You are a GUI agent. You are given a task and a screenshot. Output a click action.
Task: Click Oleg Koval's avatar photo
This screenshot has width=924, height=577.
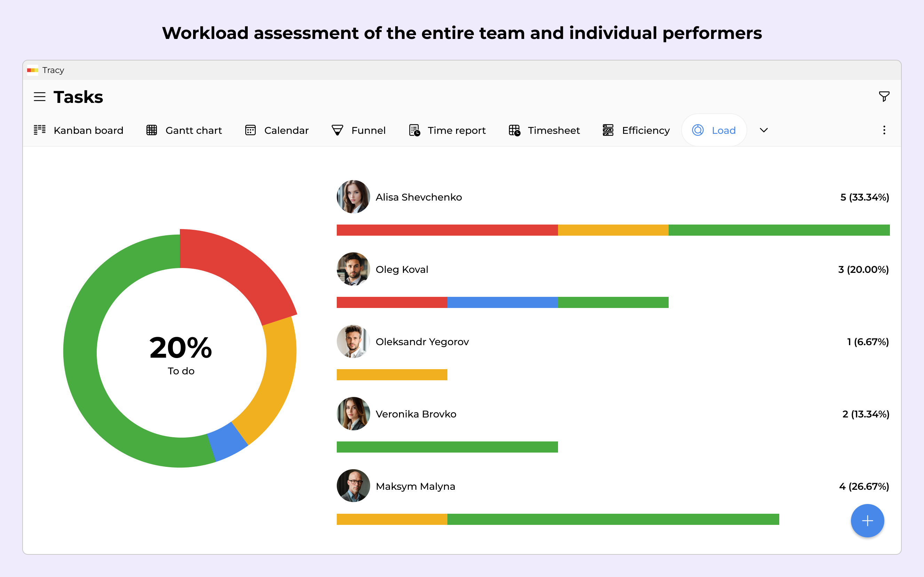[353, 269]
